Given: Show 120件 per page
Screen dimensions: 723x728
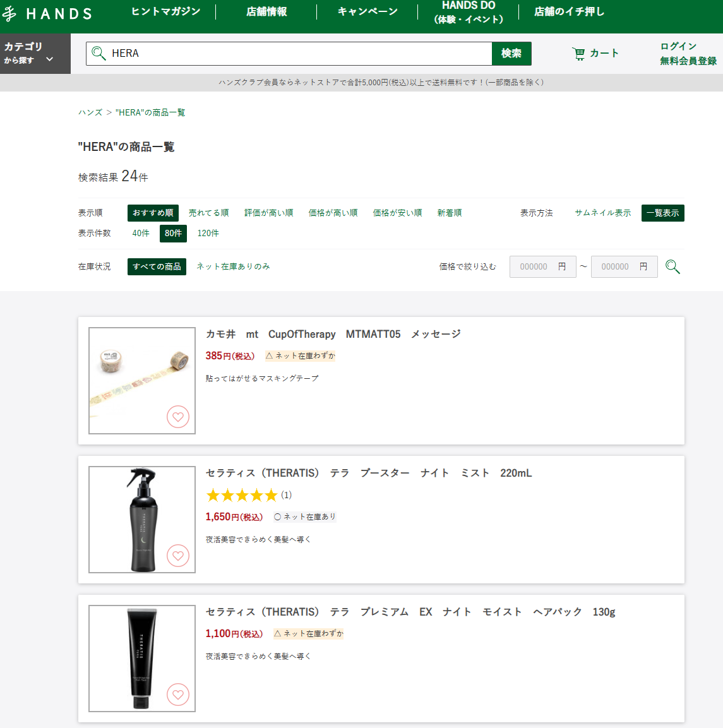Looking at the screenshot, I should coord(208,233).
